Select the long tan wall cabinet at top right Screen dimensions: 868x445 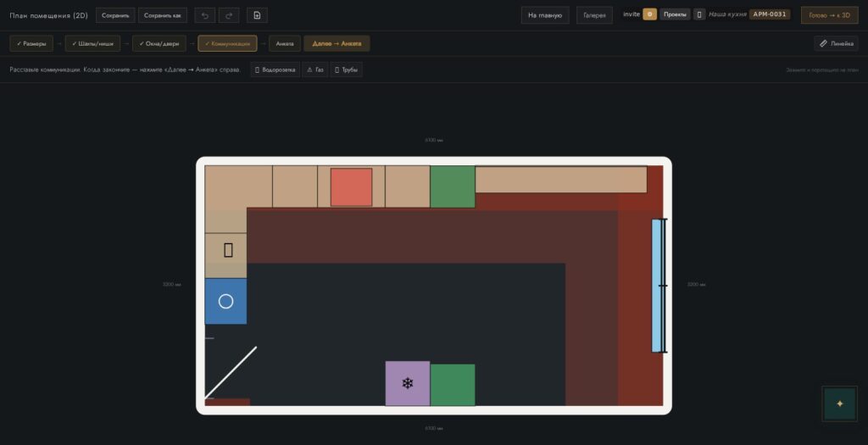tap(561, 180)
